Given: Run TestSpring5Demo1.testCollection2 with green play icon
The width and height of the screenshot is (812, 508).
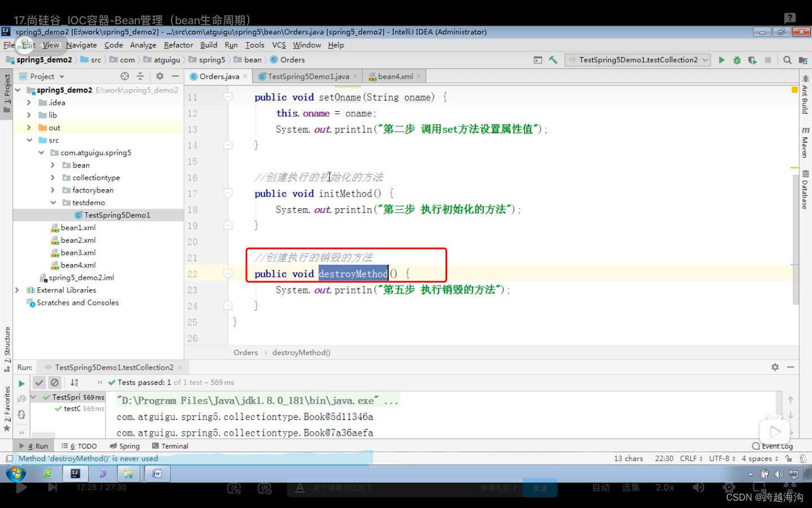Looking at the screenshot, I should [721, 60].
